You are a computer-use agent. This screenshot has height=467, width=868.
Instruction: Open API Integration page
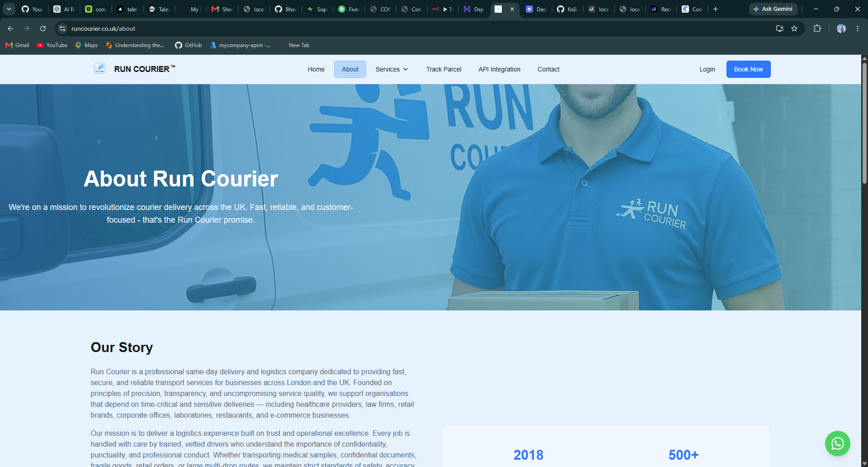point(499,69)
